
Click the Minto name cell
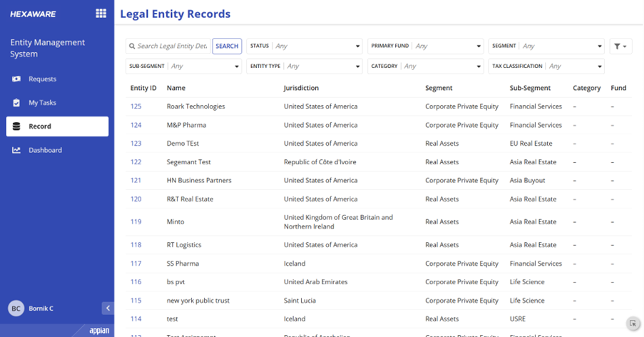(x=175, y=222)
